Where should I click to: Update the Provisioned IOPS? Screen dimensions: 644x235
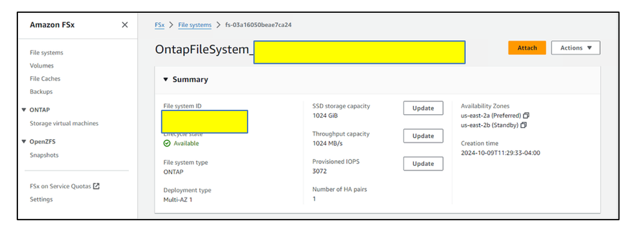pos(423,163)
